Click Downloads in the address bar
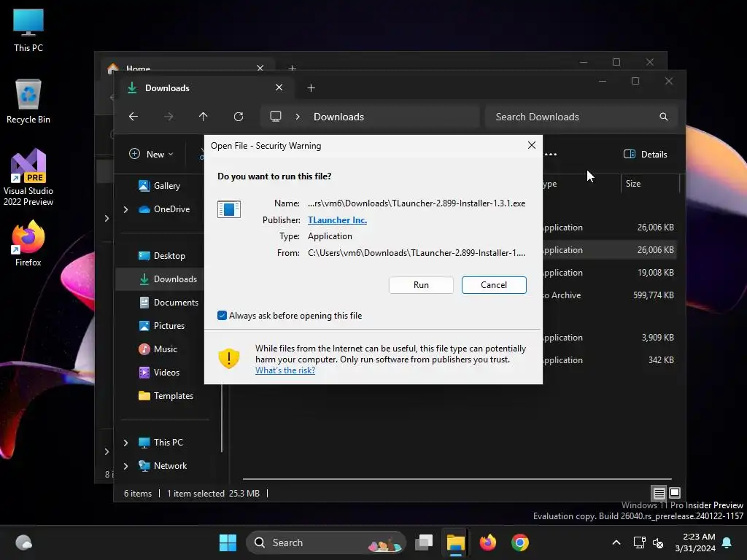Viewport: 747px width, 560px height. click(x=338, y=117)
